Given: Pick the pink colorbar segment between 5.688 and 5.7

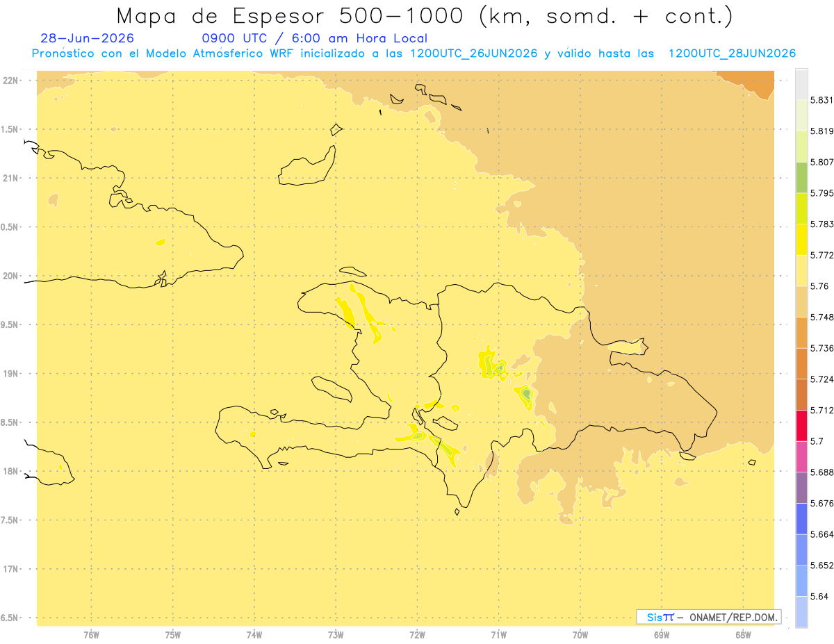Looking at the screenshot, I should pyautogui.click(x=801, y=456).
